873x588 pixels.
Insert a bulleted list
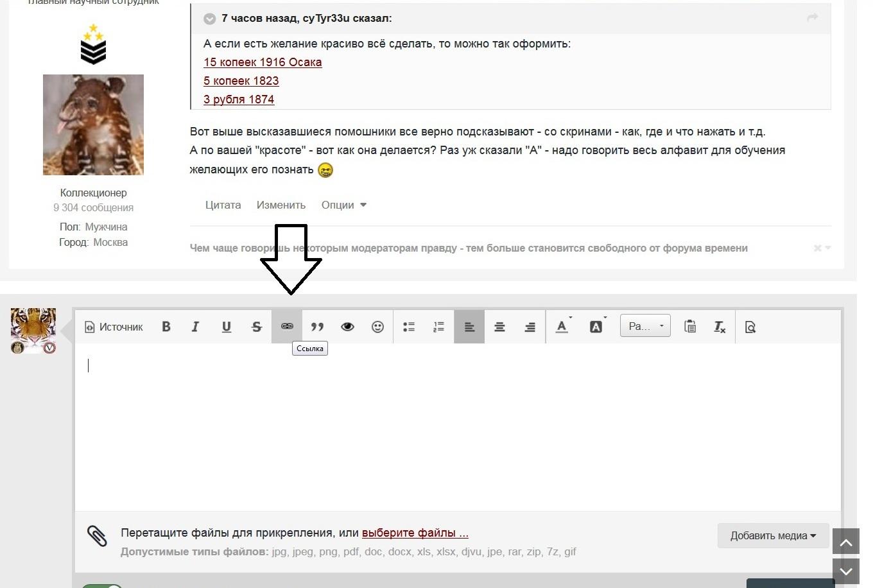[409, 327]
